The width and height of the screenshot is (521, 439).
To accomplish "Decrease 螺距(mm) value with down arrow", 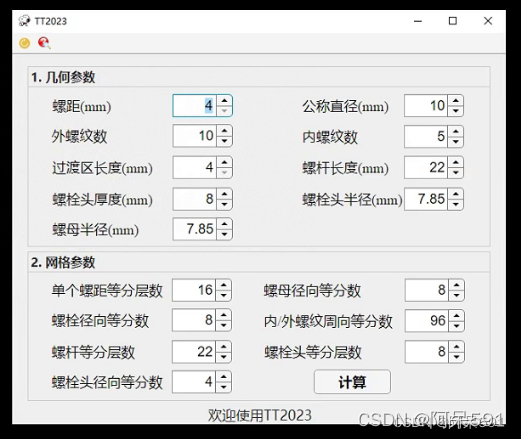I will (224, 111).
